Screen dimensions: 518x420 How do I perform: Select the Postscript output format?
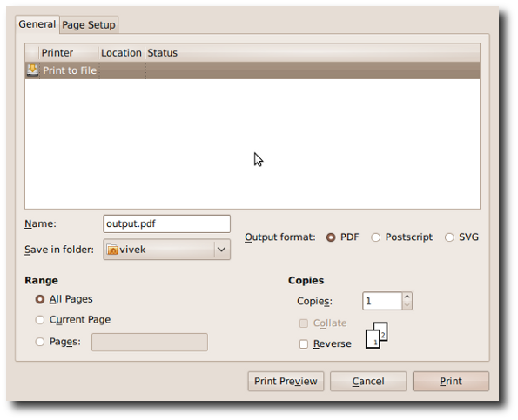[375, 237]
